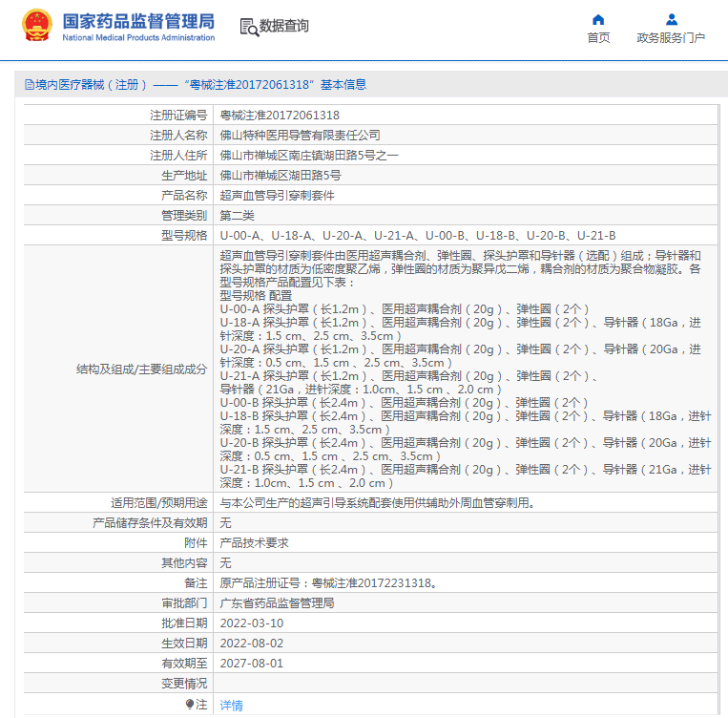Click the 型号规格 label
Screen dimensions: 728x718
184,236
